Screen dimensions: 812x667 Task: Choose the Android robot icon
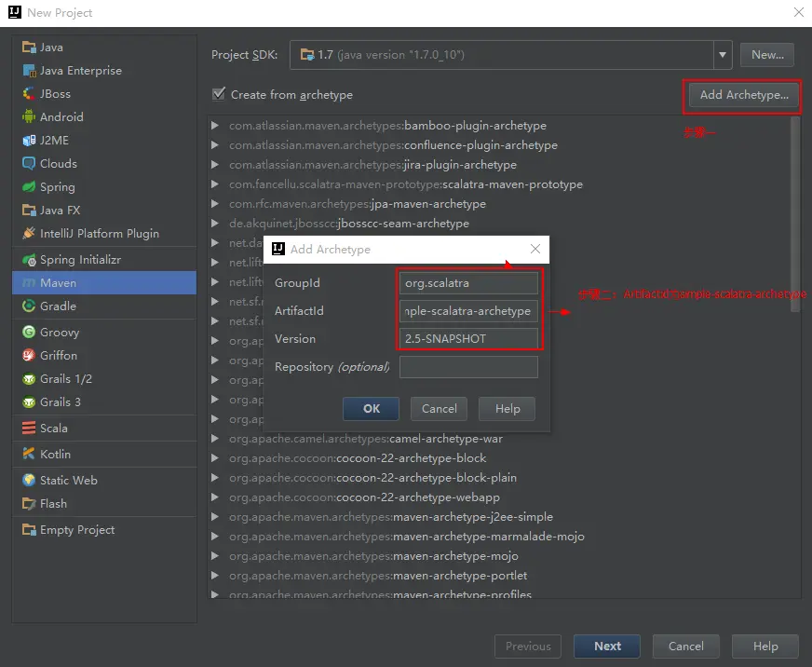click(x=29, y=117)
